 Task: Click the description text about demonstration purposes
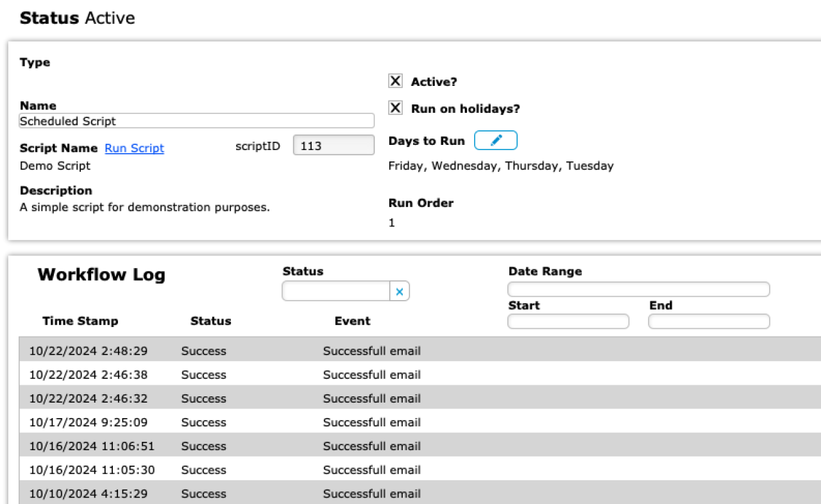145,207
